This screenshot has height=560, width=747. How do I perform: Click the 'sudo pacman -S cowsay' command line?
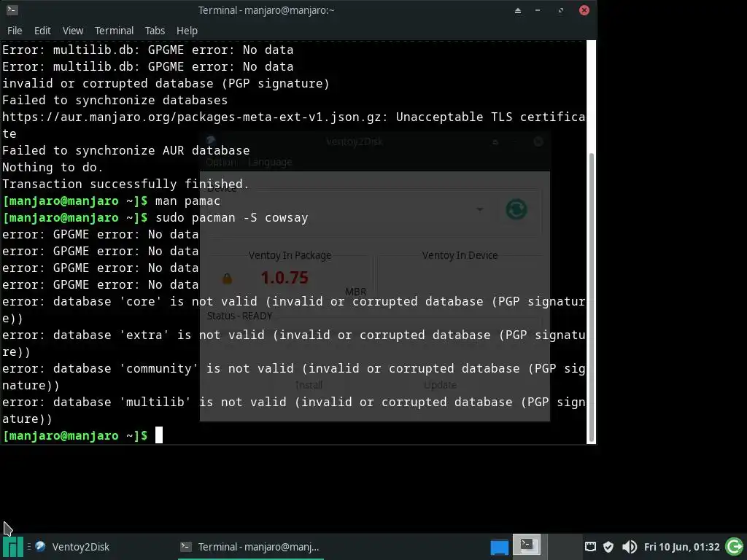[x=231, y=217]
